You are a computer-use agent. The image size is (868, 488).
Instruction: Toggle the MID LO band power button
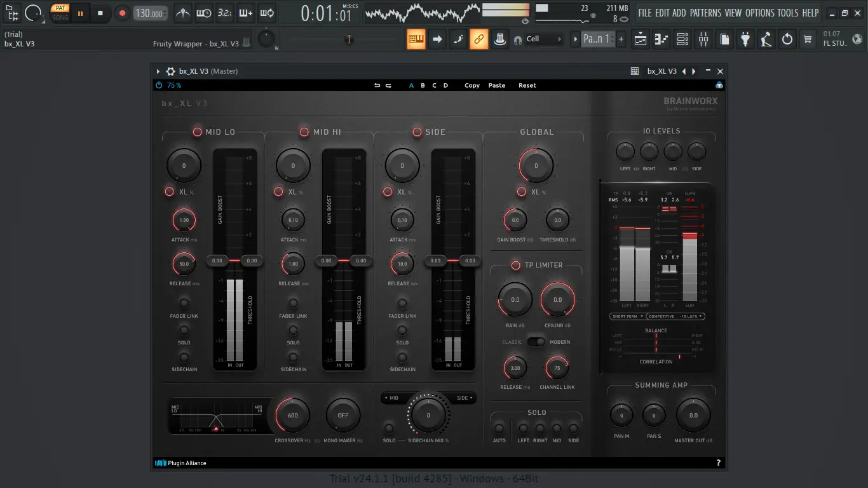(x=198, y=132)
